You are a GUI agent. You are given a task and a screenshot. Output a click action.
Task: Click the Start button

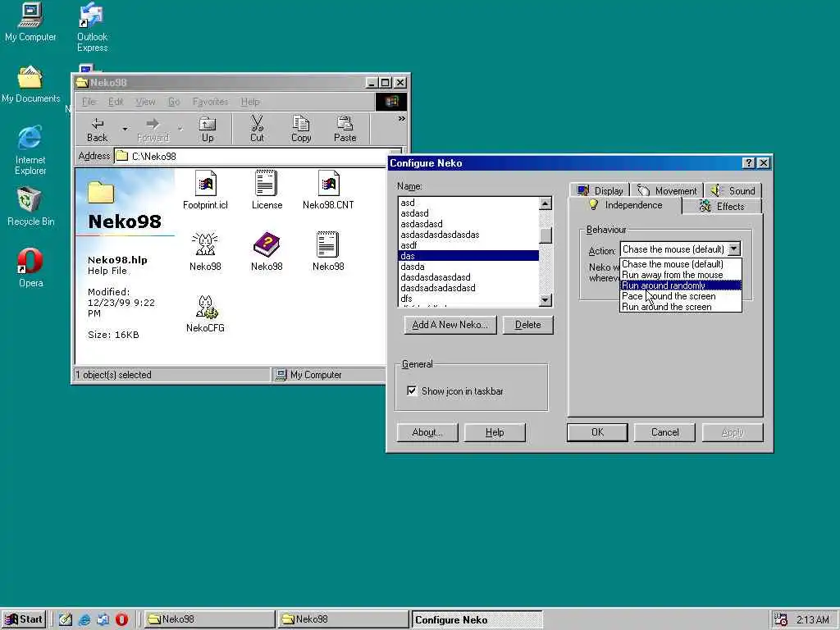pyautogui.click(x=24, y=619)
